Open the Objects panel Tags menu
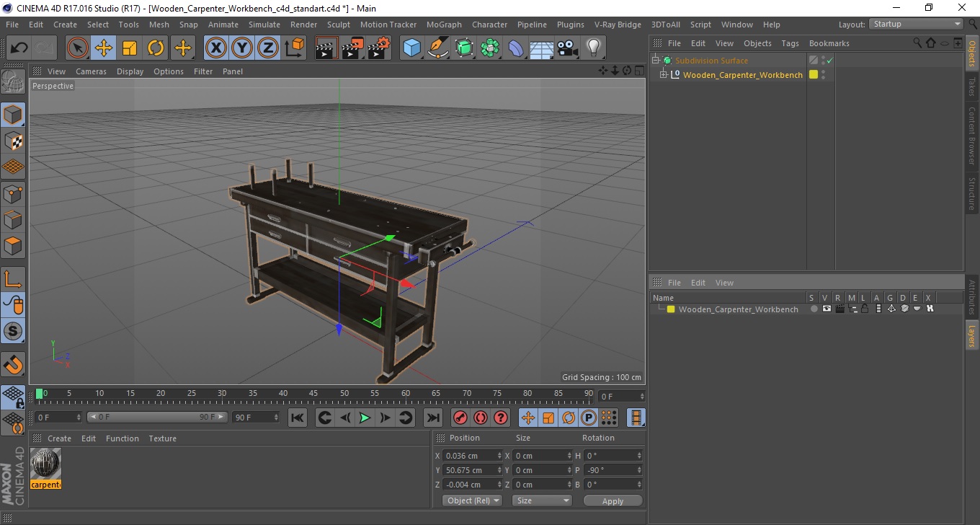 pos(790,43)
